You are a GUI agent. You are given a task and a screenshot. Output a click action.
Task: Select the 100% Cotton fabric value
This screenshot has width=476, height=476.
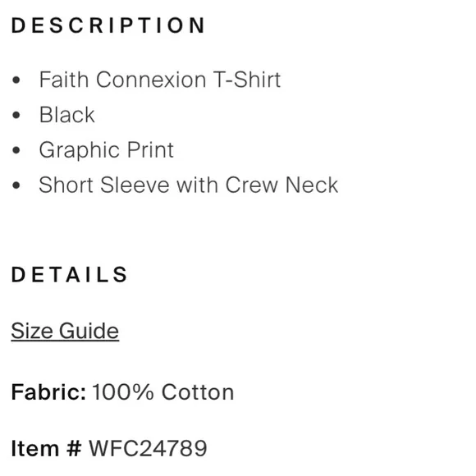click(x=163, y=392)
